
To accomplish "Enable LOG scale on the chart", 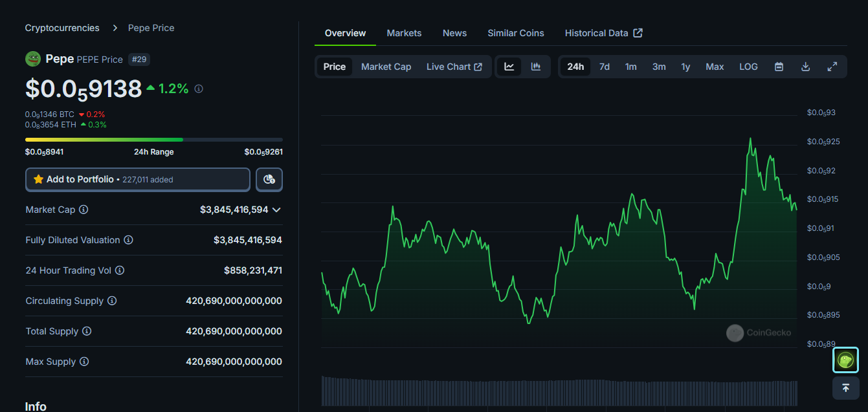I will (748, 67).
